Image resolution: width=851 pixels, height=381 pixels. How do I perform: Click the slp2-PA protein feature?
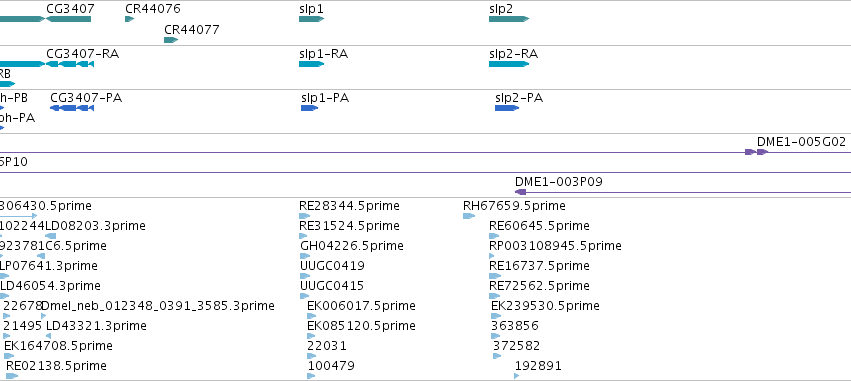point(507,108)
